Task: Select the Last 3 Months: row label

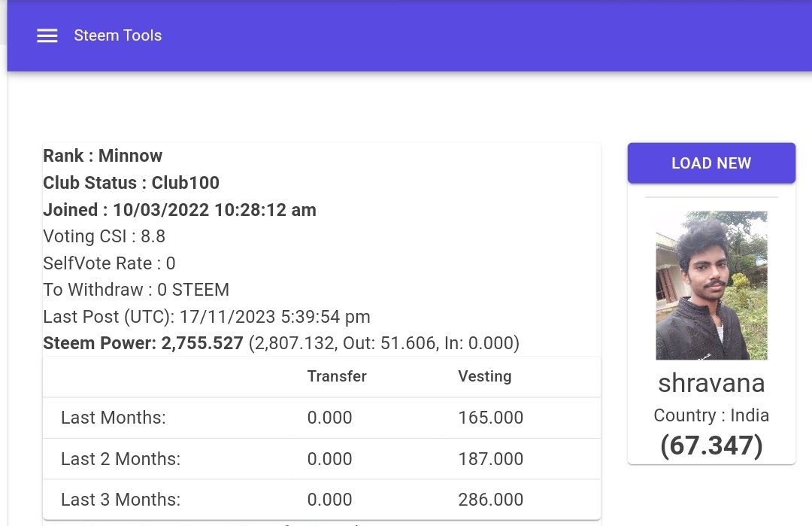Action: click(x=120, y=500)
